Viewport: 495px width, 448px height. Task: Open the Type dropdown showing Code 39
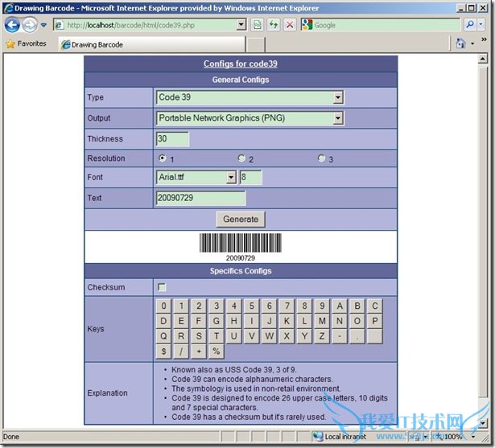[x=250, y=97]
